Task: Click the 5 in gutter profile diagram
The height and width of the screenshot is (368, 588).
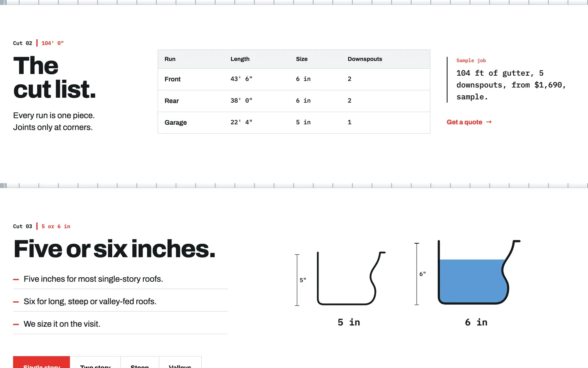Action: click(351, 278)
